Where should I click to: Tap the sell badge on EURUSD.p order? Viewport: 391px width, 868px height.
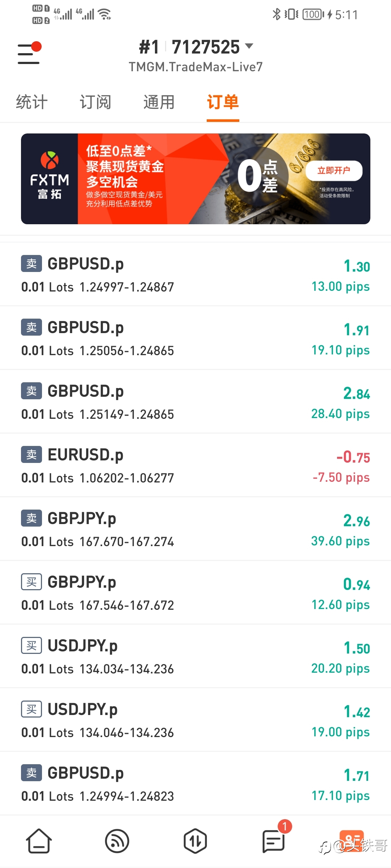[x=31, y=455]
